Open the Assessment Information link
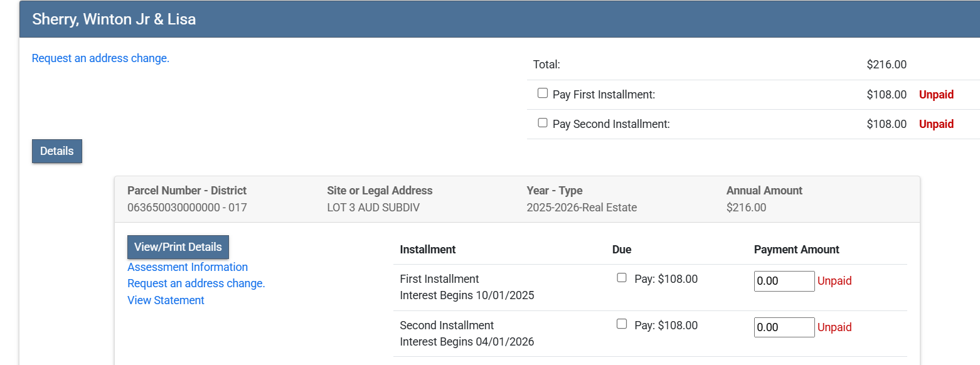The image size is (980, 365). point(188,267)
